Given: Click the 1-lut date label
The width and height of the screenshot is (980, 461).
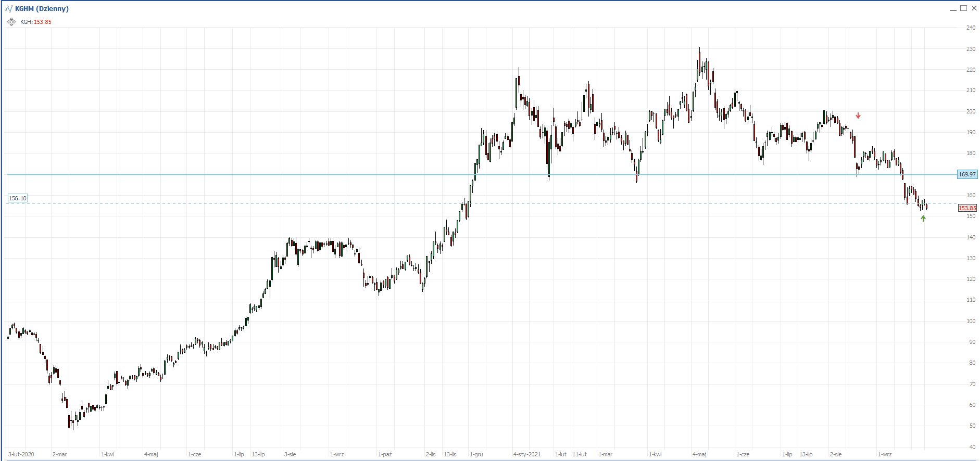Looking at the screenshot, I should [x=561, y=454].
